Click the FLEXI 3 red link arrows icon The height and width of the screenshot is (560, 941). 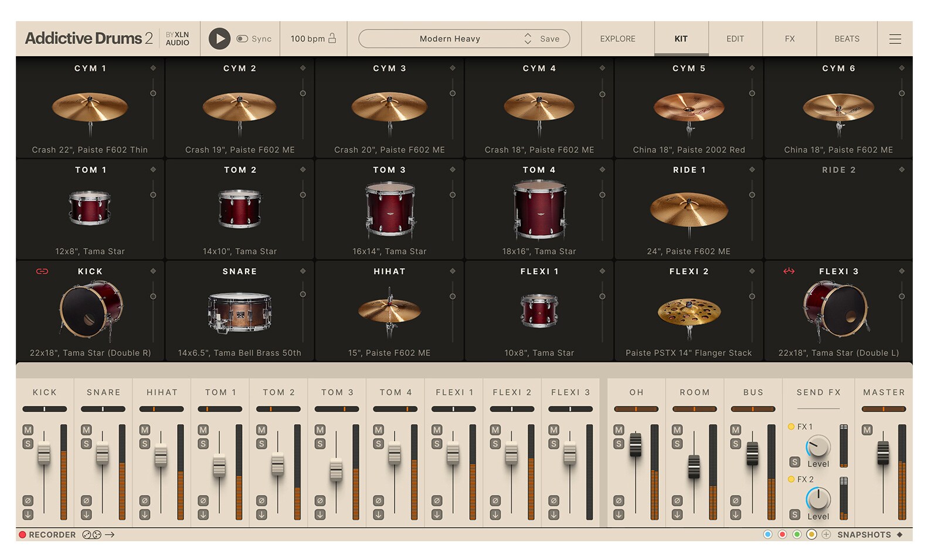(789, 271)
